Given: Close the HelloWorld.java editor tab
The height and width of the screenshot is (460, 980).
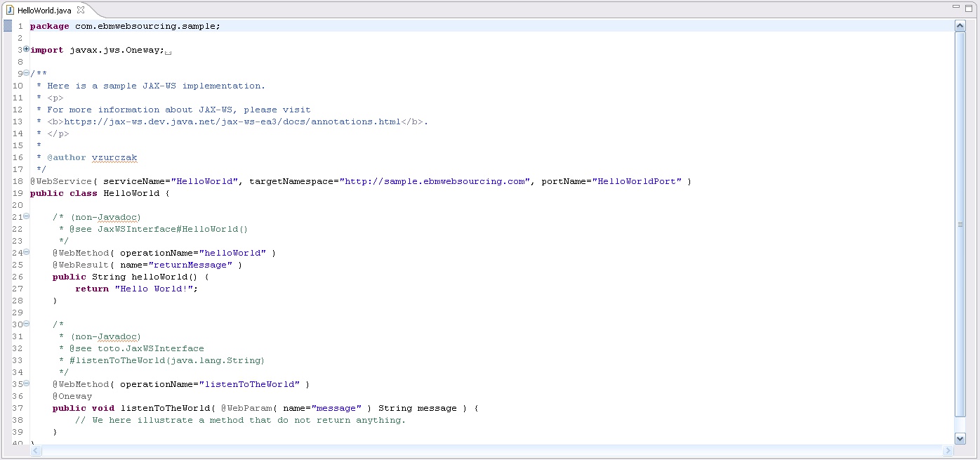Looking at the screenshot, I should tap(81, 10).
